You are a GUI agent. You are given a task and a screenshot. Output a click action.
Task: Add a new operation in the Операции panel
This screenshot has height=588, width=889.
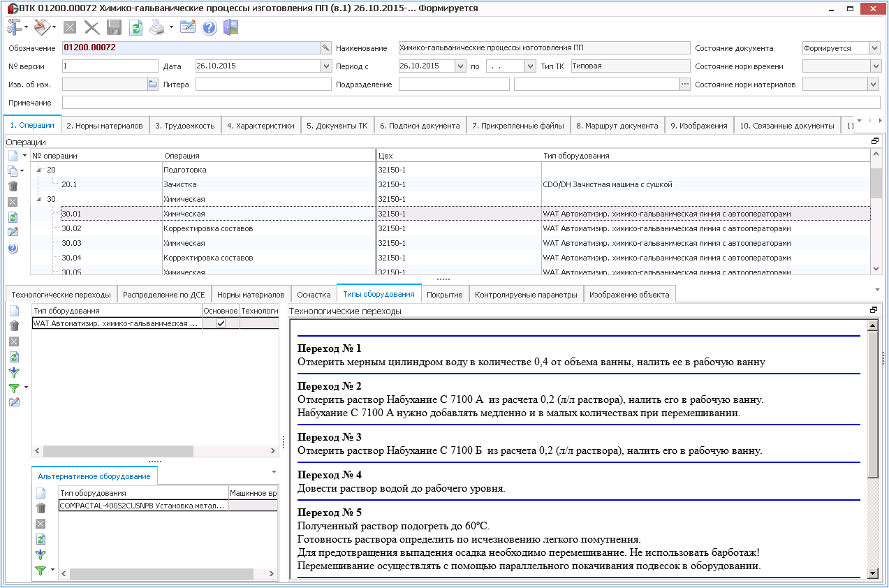13,156
